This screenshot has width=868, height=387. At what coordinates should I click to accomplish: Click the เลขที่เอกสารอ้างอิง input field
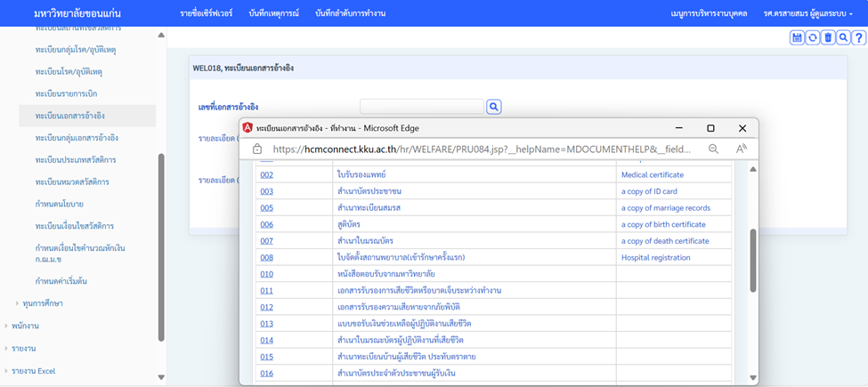click(x=421, y=107)
